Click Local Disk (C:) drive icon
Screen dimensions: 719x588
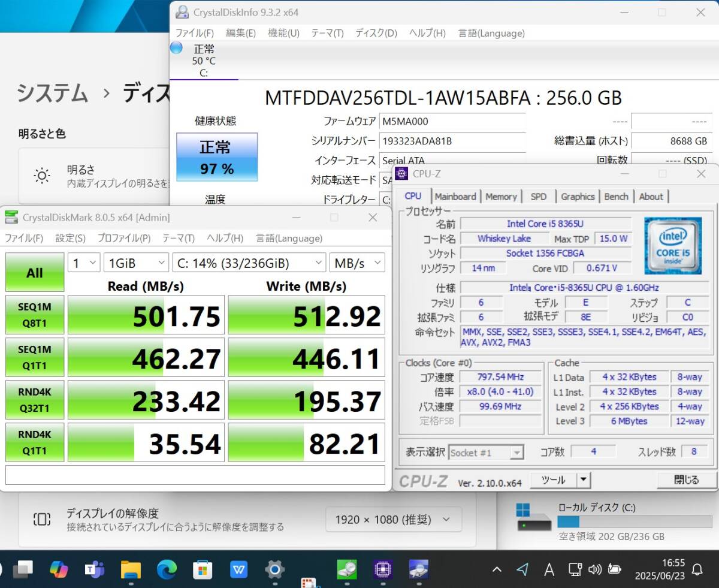[533, 518]
